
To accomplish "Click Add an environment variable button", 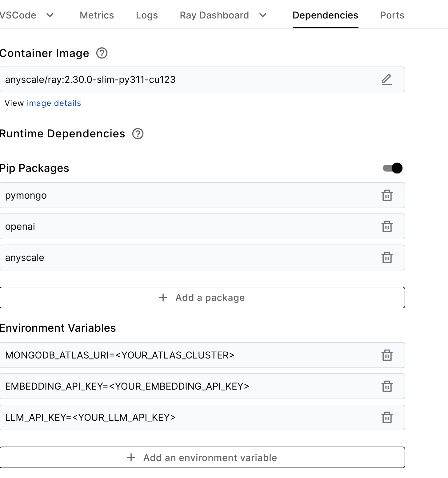I will pos(202,458).
